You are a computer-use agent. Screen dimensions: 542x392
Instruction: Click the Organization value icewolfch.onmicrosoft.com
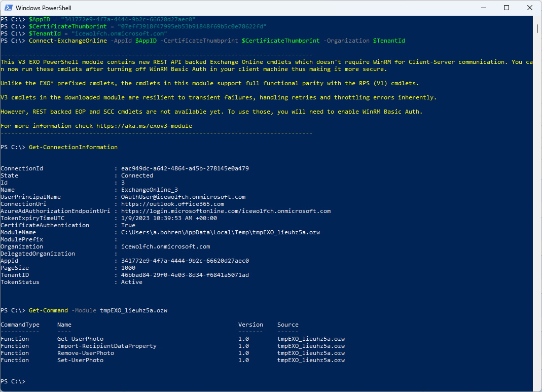pyautogui.click(x=166, y=246)
